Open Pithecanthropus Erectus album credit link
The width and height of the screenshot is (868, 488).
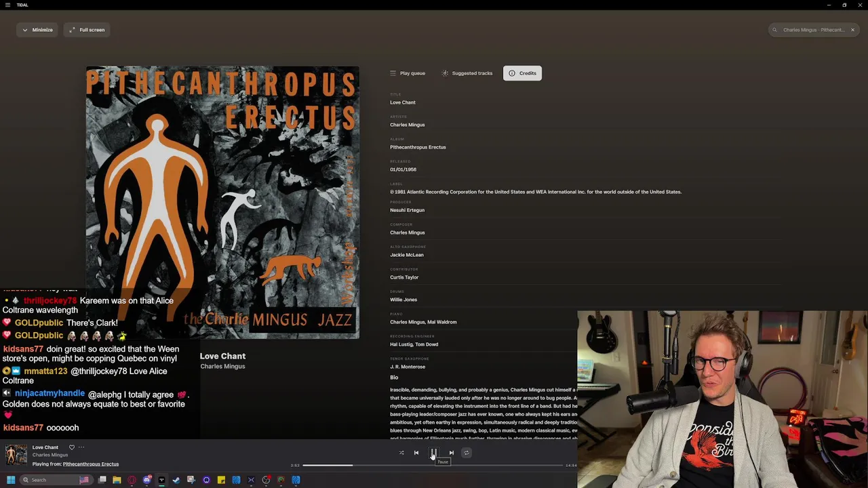[418, 147]
